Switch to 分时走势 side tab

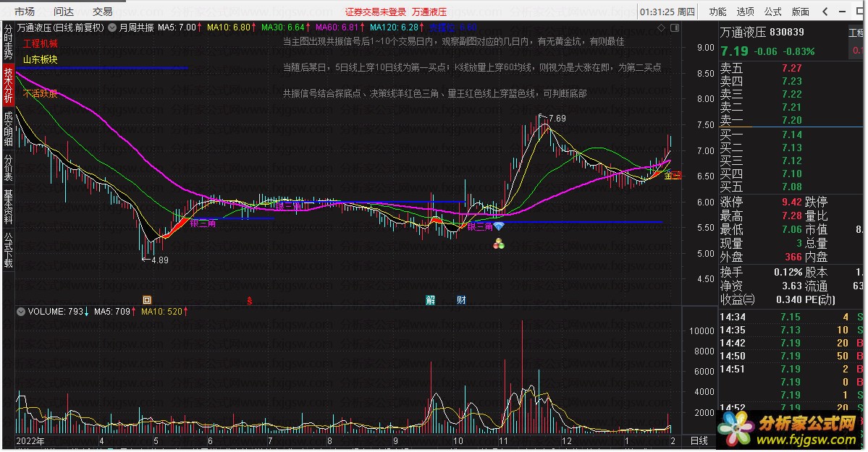tap(8, 41)
